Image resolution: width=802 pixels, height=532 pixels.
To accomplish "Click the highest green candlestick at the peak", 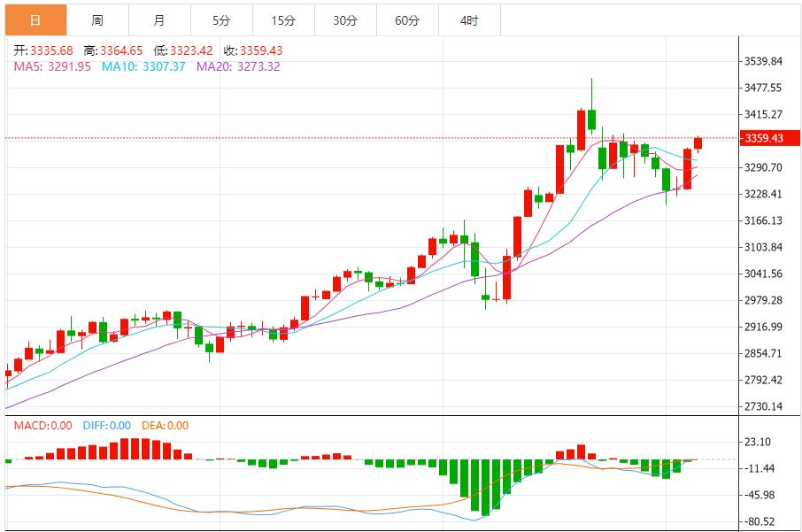I will (x=591, y=119).
